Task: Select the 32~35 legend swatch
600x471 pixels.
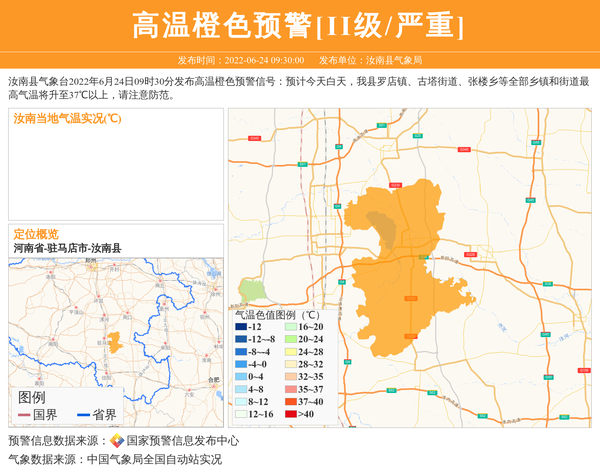Action: 291,377
